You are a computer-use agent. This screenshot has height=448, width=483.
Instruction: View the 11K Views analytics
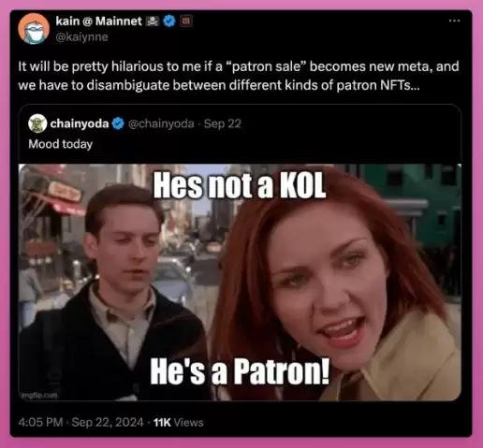coord(178,423)
